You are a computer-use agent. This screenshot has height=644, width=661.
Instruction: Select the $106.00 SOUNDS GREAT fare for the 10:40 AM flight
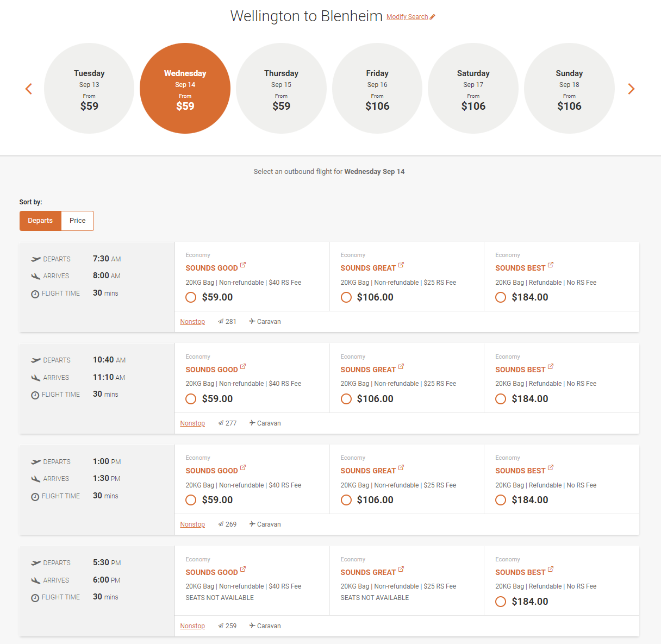346,398
